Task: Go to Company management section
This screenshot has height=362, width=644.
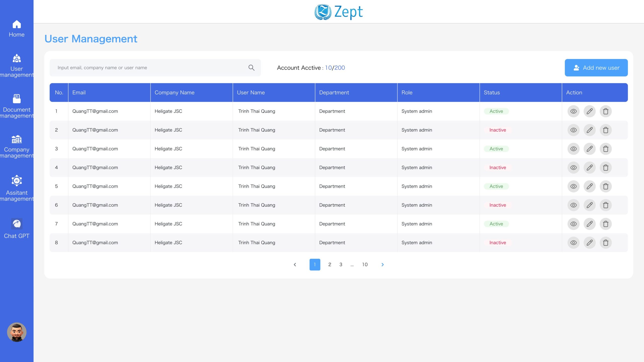Action: click(x=17, y=146)
